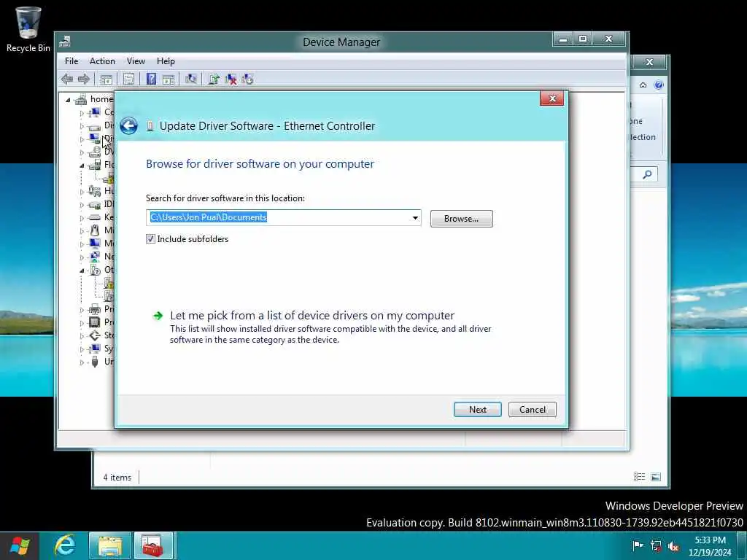Open the driver location path dropdown arrow
The image size is (747, 560).
coord(415,218)
